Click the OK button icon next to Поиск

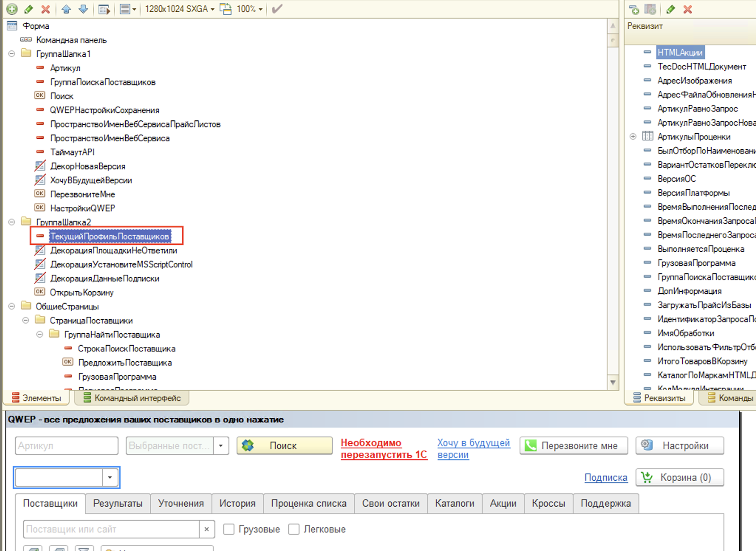pos(40,95)
